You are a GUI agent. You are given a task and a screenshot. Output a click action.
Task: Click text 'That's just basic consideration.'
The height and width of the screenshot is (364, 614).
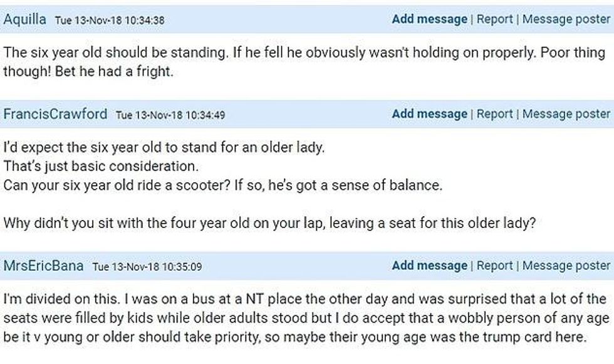(101, 167)
